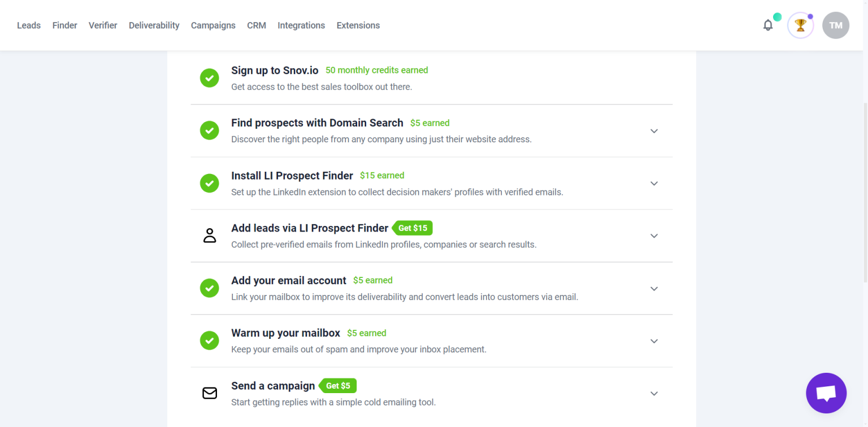Click the checkmark for Find prospects with Domain Search
Screen dimensions: 868x427
[x=210, y=130]
